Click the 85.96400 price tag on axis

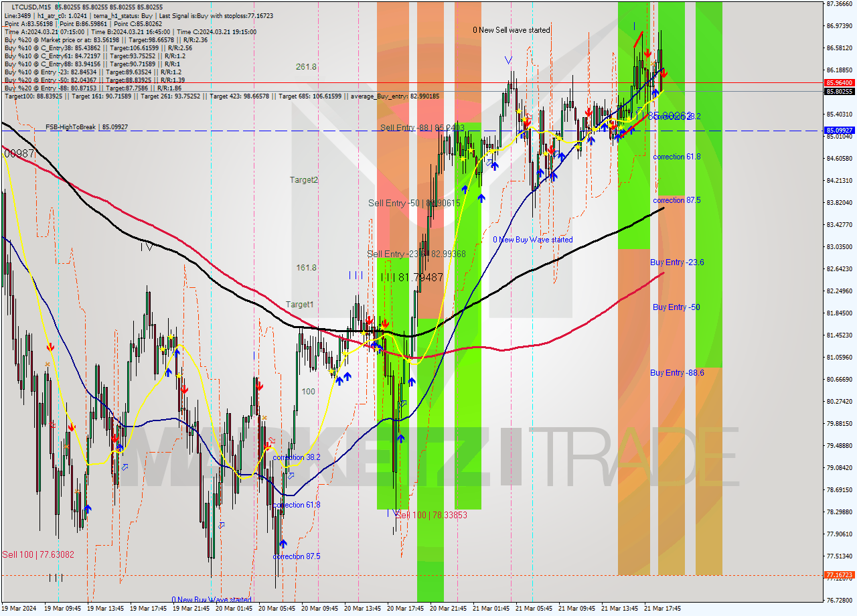(x=840, y=83)
